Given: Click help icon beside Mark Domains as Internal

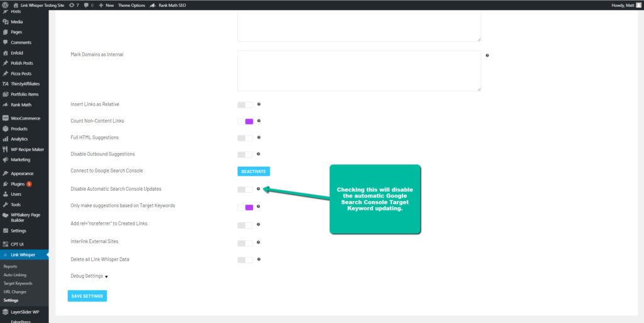Looking at the screenshot, I should tap(487, 55).
